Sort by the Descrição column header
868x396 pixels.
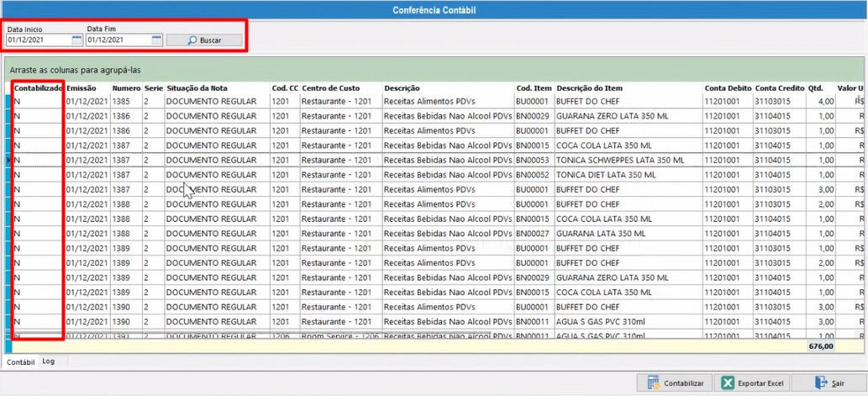coord(448,88)
